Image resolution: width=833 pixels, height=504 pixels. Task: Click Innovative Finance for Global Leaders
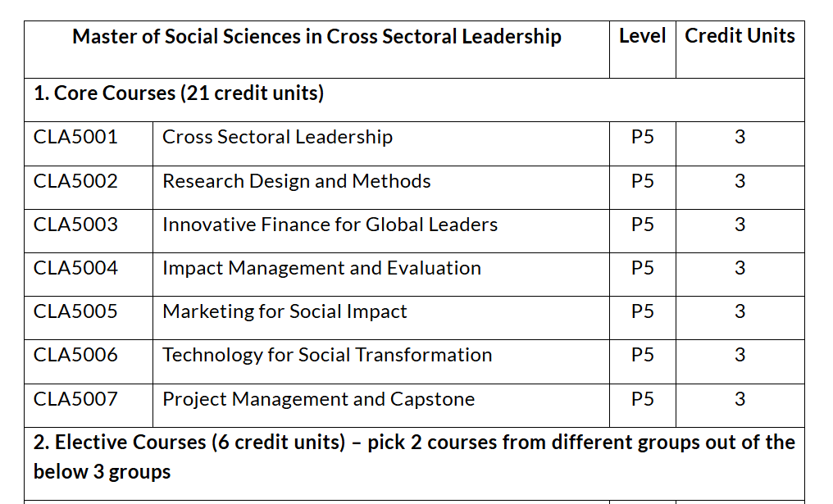[330, 225]
